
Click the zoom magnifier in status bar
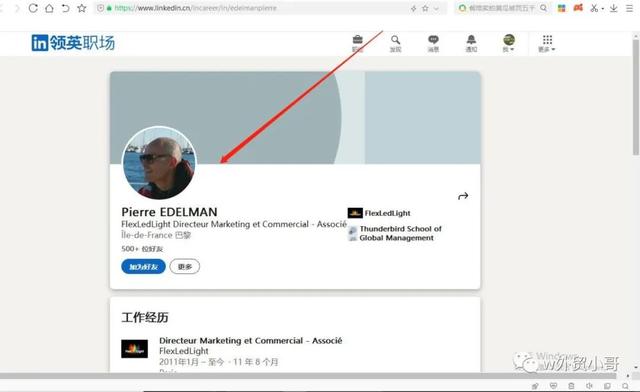point(625,386)
